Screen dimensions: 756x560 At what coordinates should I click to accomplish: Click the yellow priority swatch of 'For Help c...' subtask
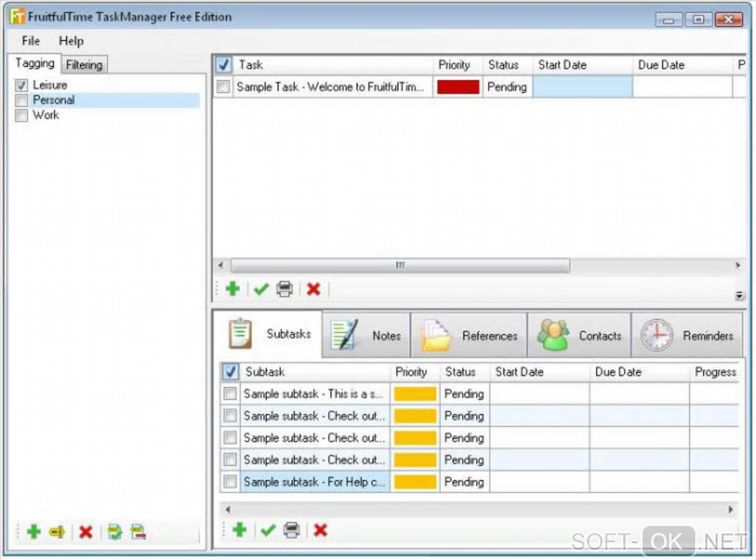coord(415,481)
